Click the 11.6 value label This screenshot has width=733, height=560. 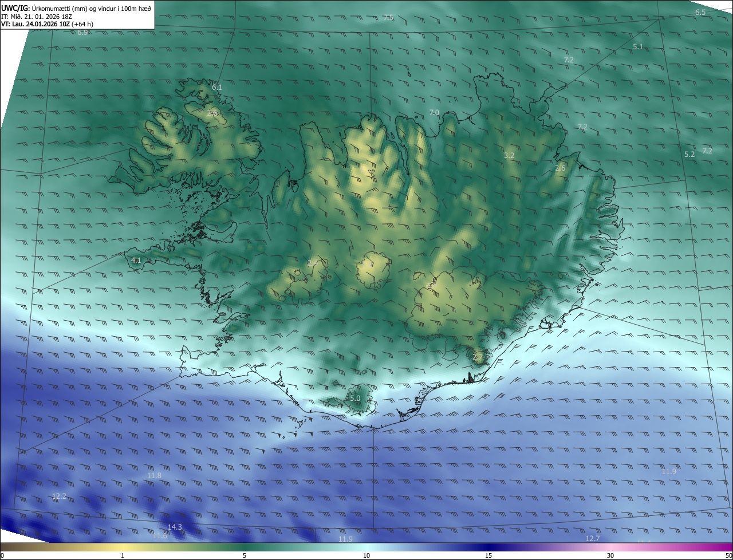[160, 535]
